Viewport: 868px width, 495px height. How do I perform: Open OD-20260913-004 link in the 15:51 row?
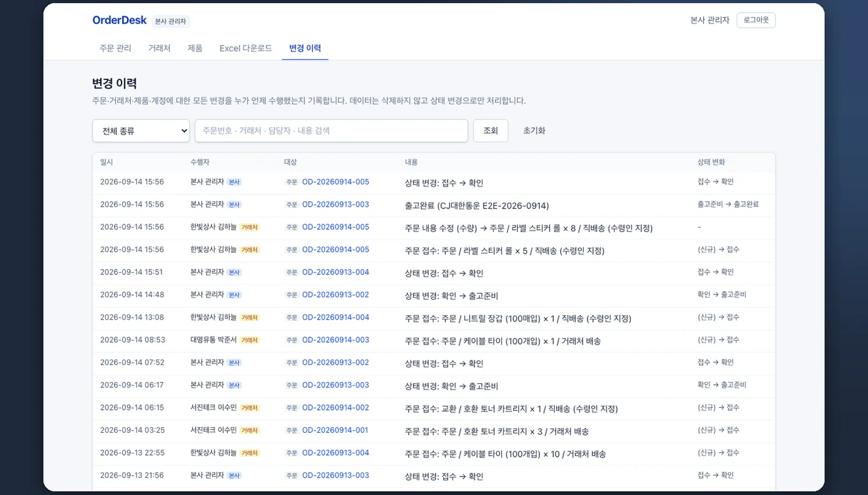[335, 272]
